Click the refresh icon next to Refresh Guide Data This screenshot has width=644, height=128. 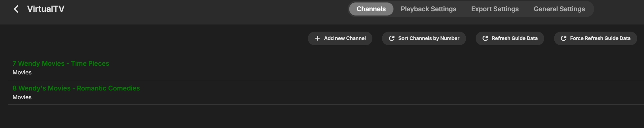pos(485,38)
